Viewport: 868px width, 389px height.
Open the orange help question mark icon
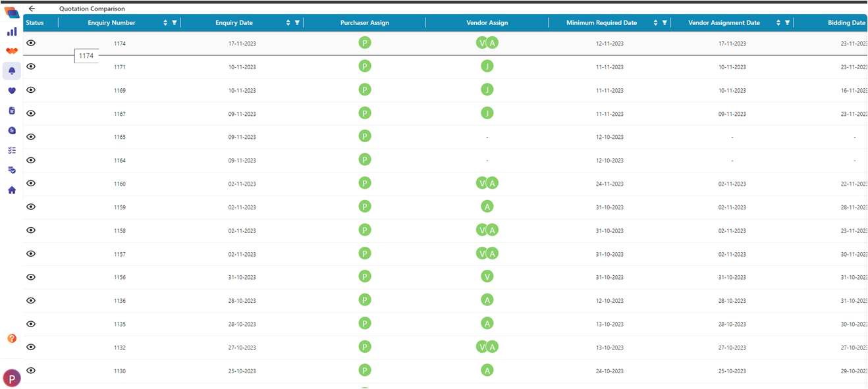[x=12, y=338]
